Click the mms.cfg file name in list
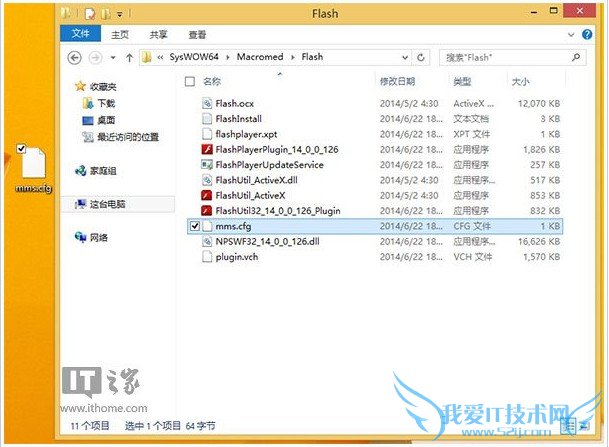Viewport: 609px width, 447px height. 233,226
